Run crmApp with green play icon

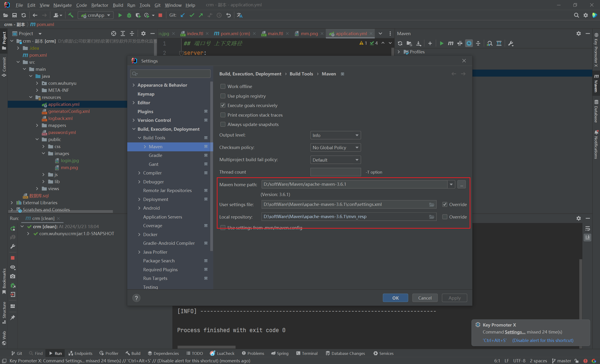(120, 15)
